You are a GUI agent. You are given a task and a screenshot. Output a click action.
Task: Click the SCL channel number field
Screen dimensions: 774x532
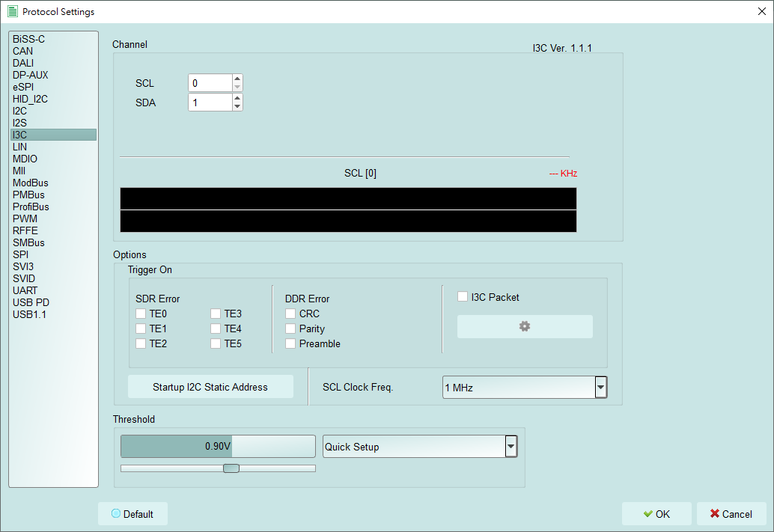tap(210, 83)
